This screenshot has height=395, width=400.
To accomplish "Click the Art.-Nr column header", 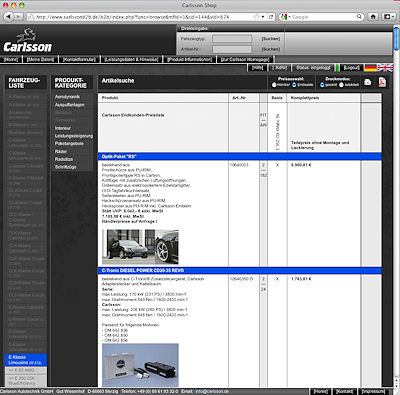I will click(239, 98).
